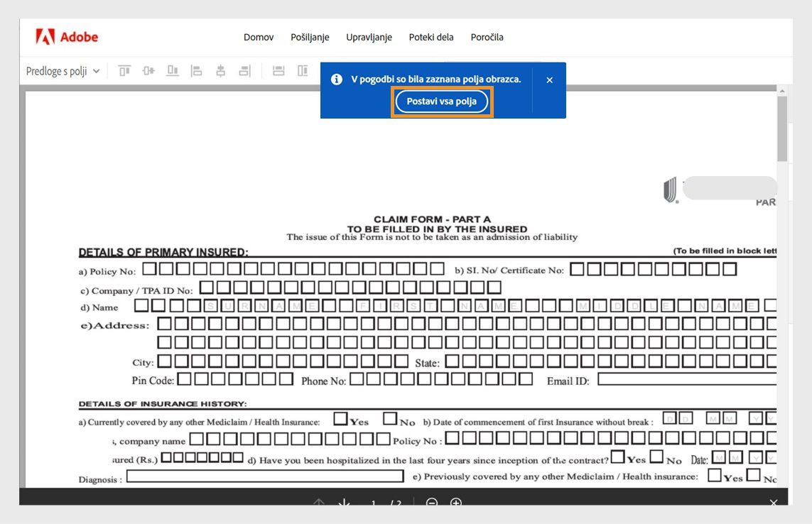812x524 pixels.
Task: Align selected fields to vertical middle
Action: coord(148,70)
